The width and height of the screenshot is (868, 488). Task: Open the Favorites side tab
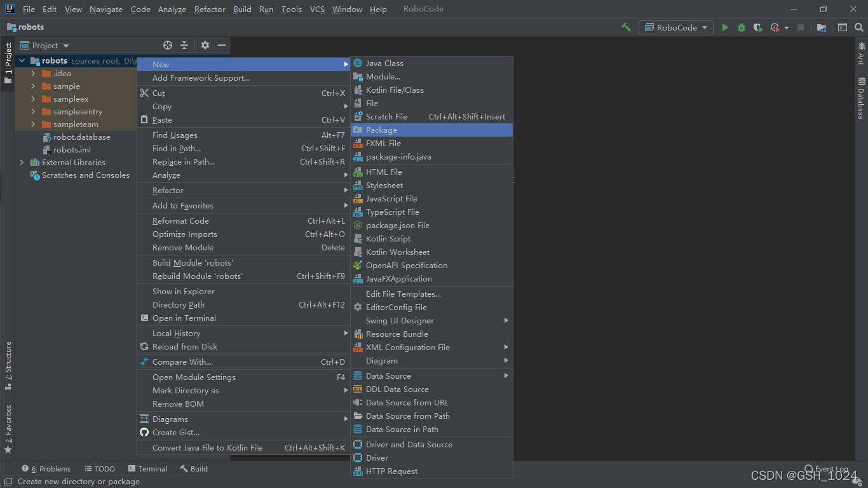(8, 429)
